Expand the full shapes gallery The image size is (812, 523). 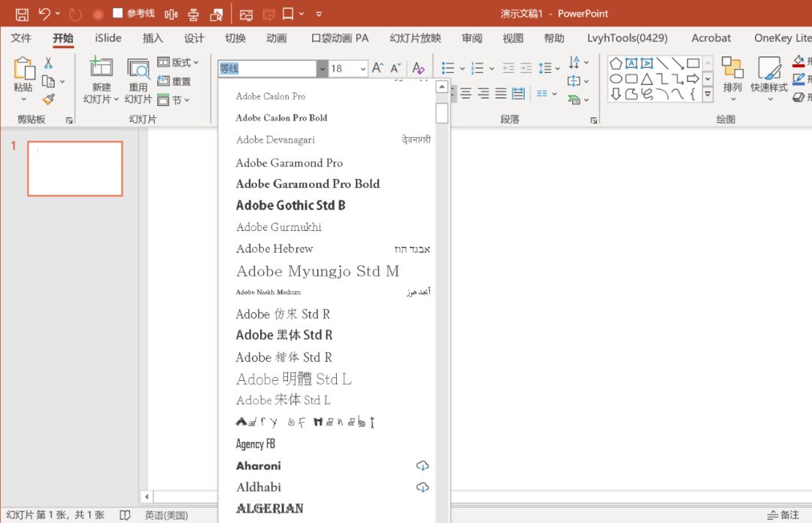707,94
